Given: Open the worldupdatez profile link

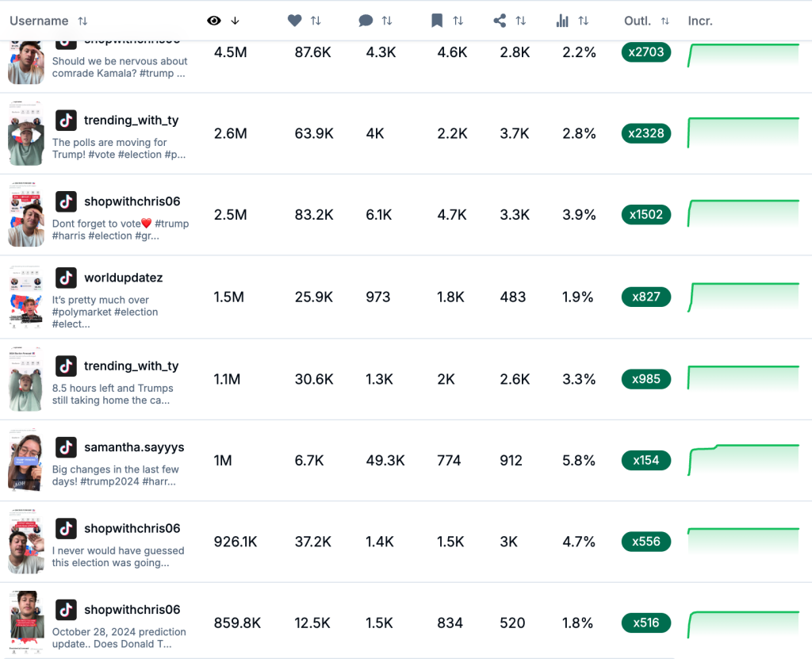Looking at the screenshot, I should (123, 278).
